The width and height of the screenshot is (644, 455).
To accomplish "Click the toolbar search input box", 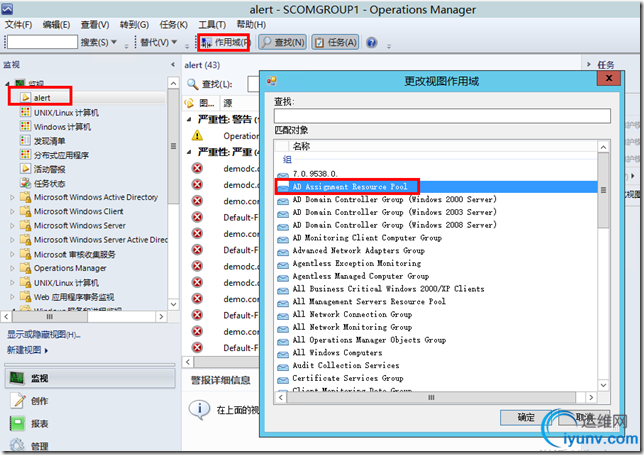I will click(42, 42).
